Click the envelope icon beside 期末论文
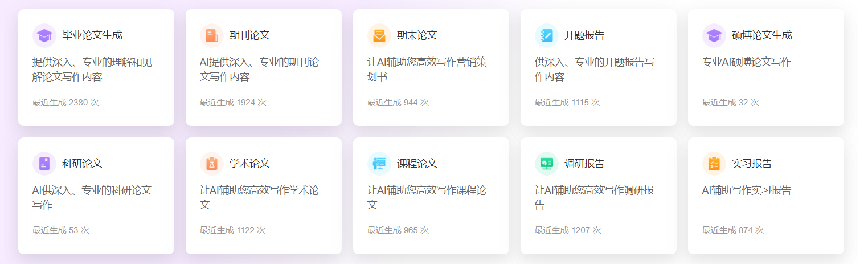This screenshot has width=868, height=264. coord(379,35)
